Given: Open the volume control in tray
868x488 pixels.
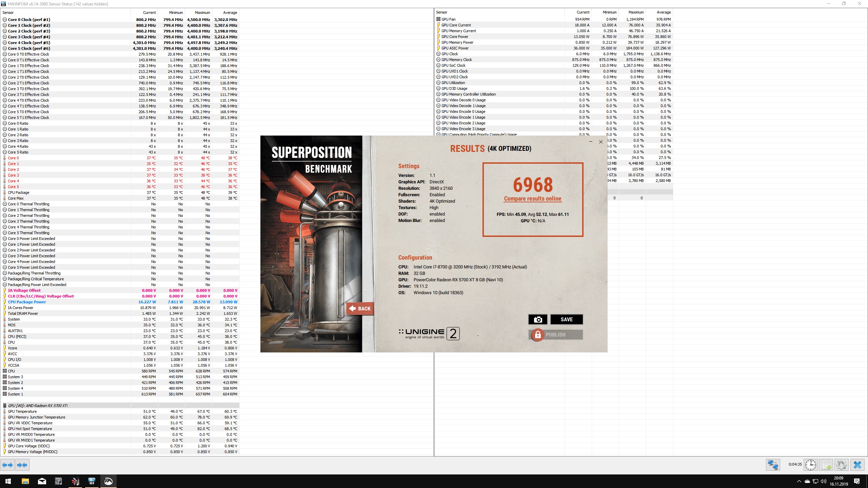Looking at the screenshot, I should click(824, 481).
